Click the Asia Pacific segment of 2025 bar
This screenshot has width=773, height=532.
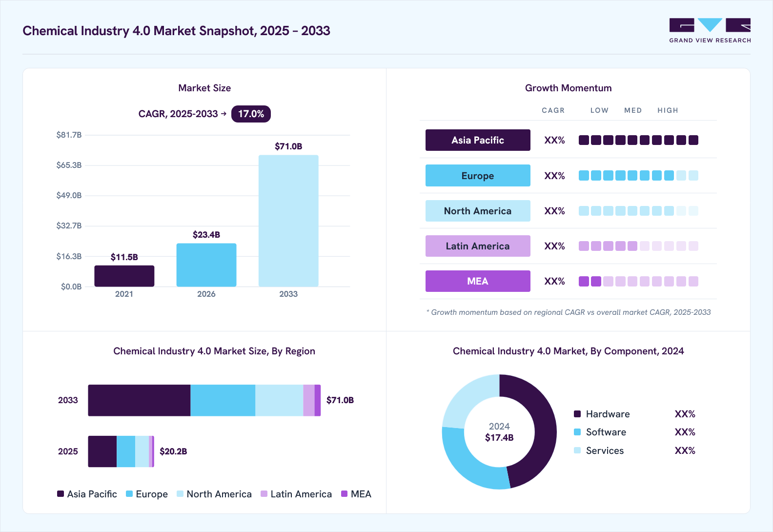(x=102, y=451)
